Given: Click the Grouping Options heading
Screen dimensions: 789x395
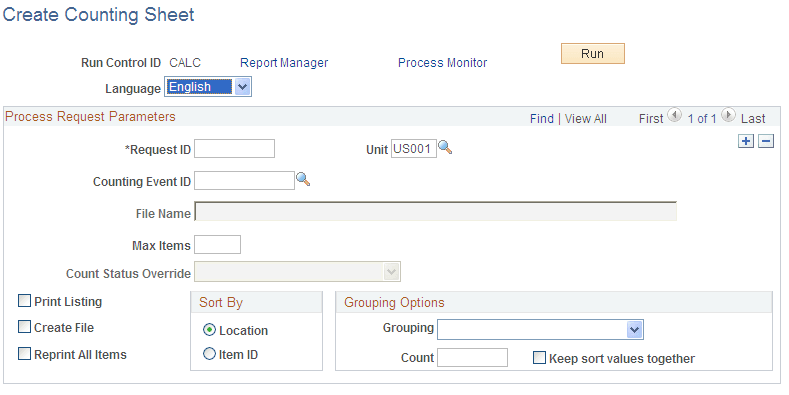Looking at the screenshot, I should click(394, 302).
